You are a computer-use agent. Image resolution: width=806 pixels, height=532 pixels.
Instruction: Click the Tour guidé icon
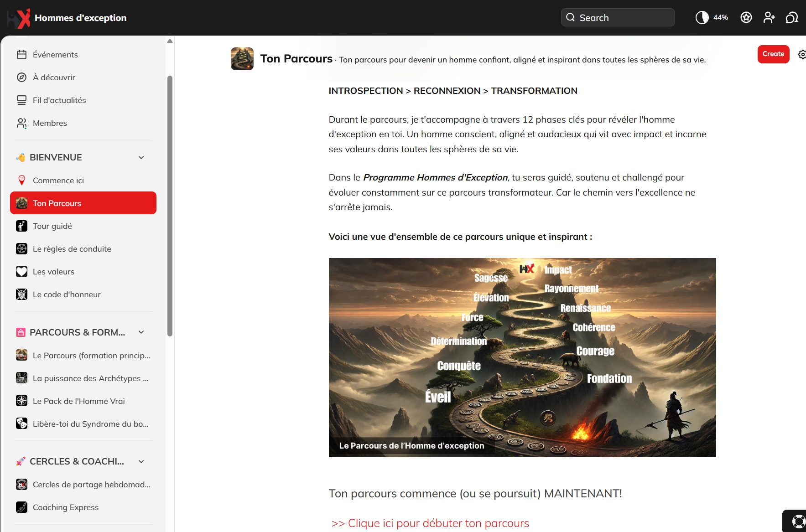21,226
